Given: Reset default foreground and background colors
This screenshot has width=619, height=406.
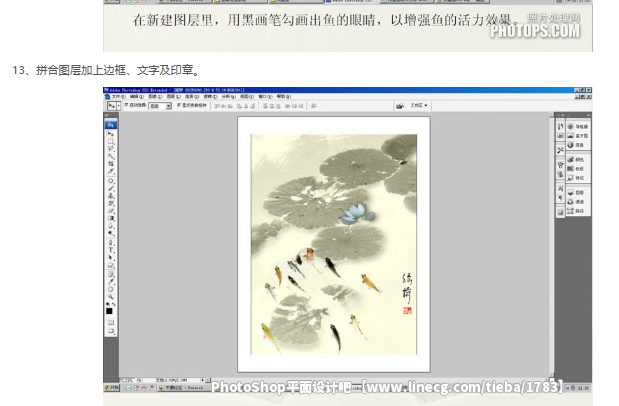Looking at the screenshot, I should point(108,304).
